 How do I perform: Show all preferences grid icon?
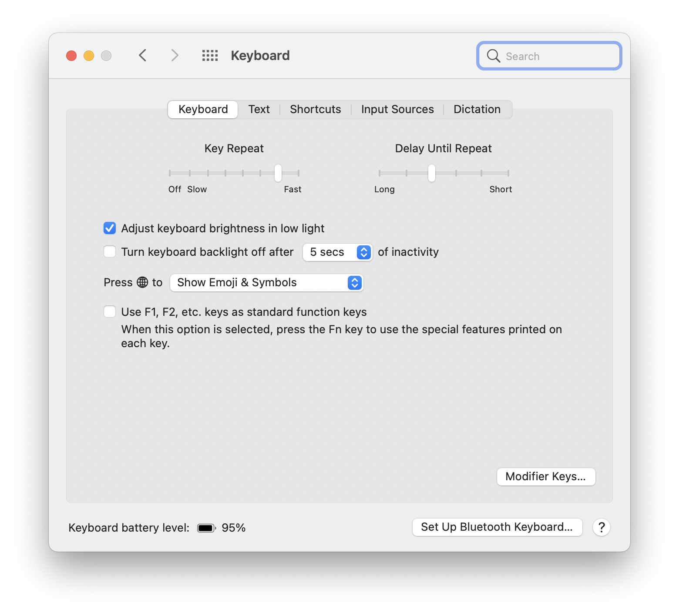pyautogui.click(x=210, y=56)
